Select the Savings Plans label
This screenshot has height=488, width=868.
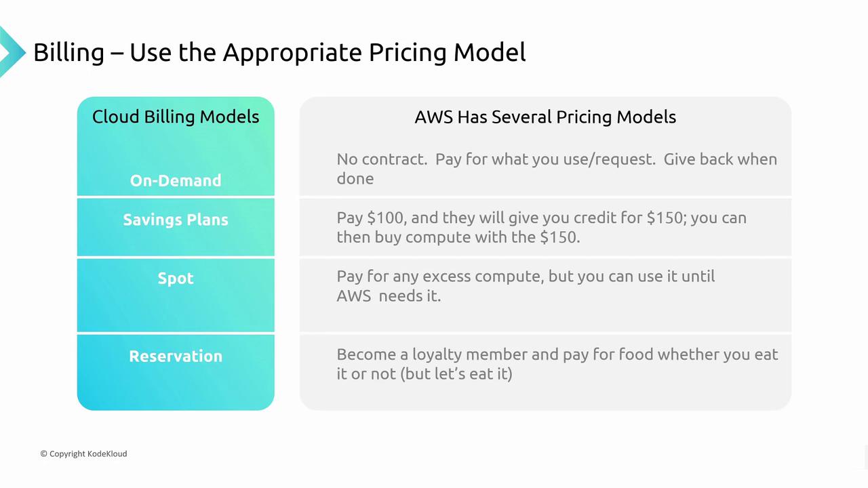click(x=176, y=220)
